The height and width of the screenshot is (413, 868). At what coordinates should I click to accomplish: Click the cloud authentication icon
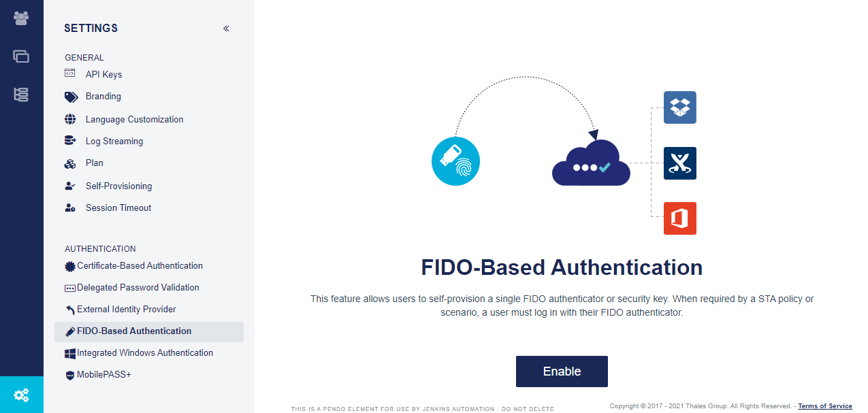[591, 164]
